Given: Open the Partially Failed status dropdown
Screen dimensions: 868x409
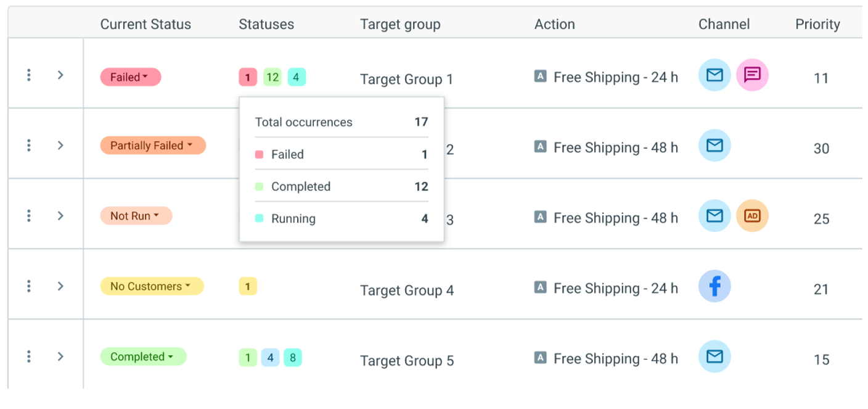Looking at the screenshot, I should point(152,146).
